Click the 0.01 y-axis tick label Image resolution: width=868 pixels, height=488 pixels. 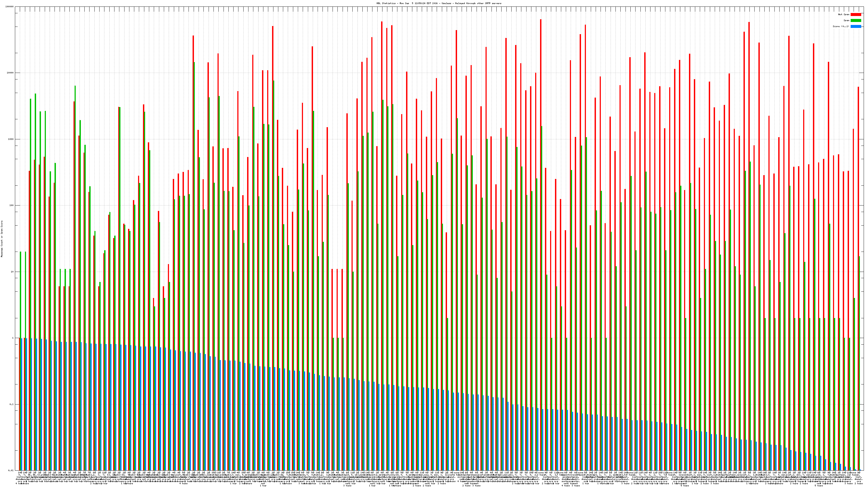point(11,470)
